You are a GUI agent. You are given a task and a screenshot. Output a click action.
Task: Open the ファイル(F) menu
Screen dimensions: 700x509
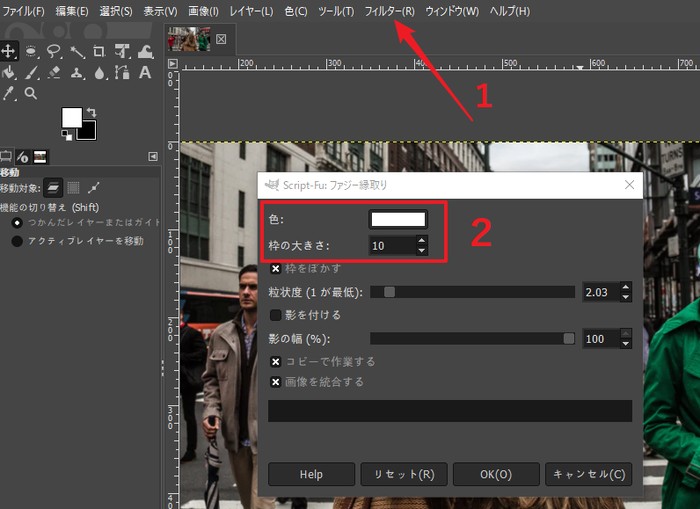click(x=23, y=11)
